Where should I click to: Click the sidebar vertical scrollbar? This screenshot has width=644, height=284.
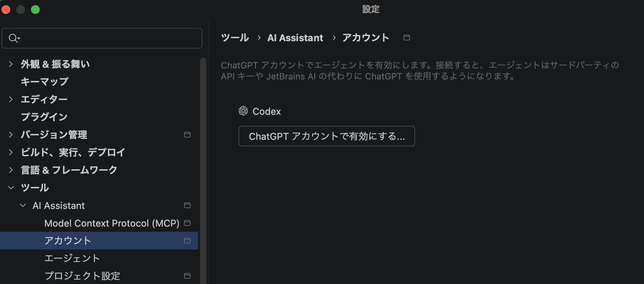(x=203, y=169)
